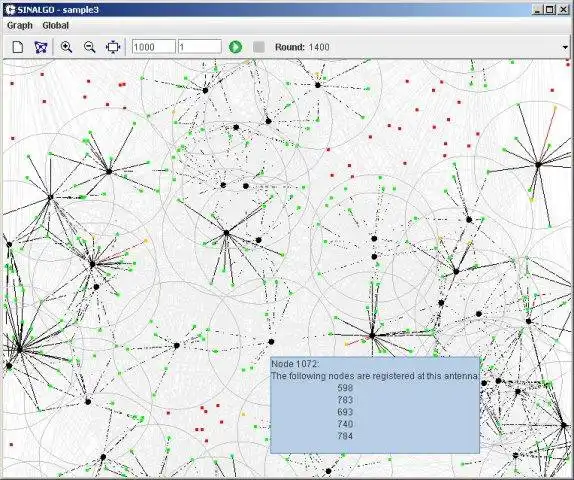Open the Global menu
The image size is (574, 480).
click(56, 26)
